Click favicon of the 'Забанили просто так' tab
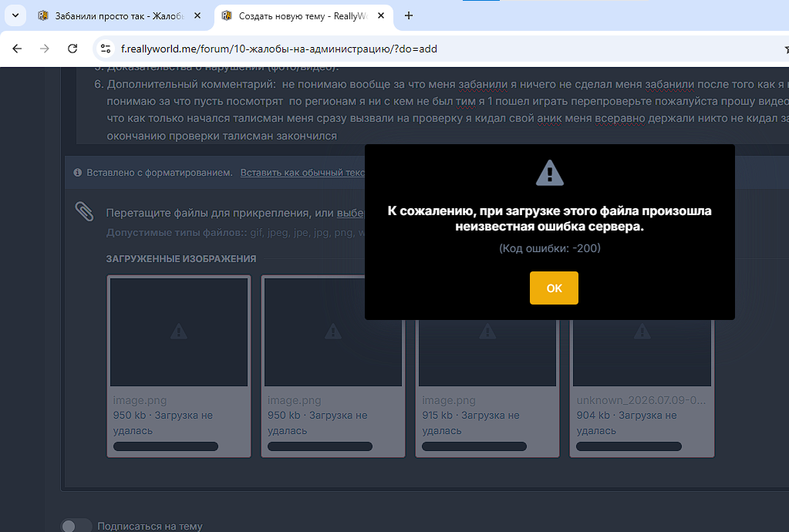 tap(43, 15)
